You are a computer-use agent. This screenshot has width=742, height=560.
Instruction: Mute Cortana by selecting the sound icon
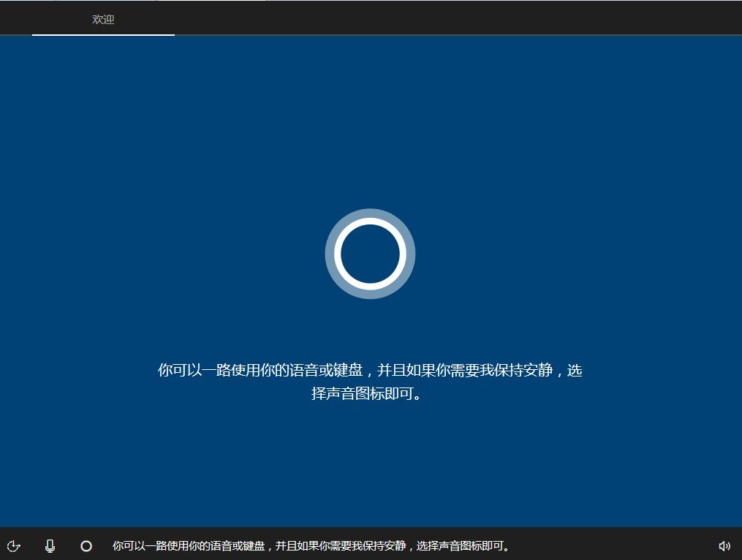(x=724, y=545)
